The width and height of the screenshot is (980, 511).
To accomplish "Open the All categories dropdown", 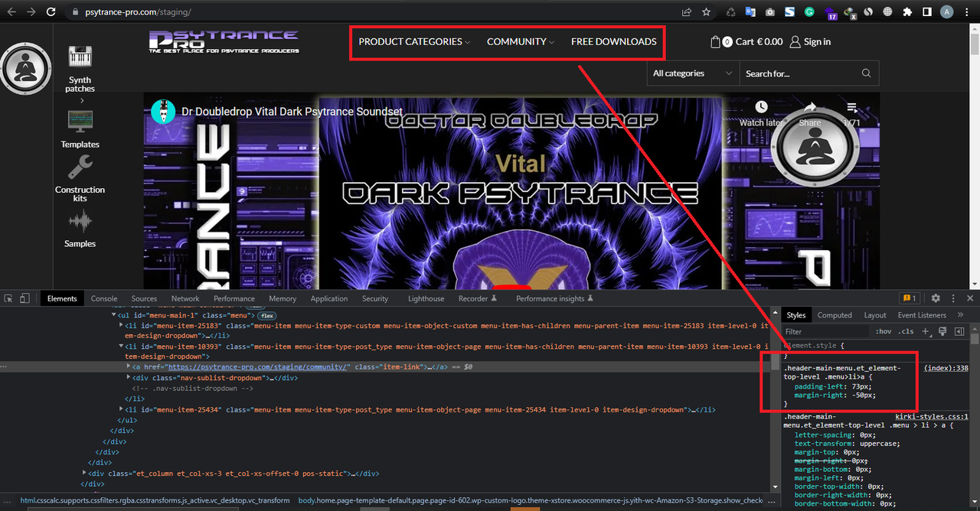I will (692, 73).
